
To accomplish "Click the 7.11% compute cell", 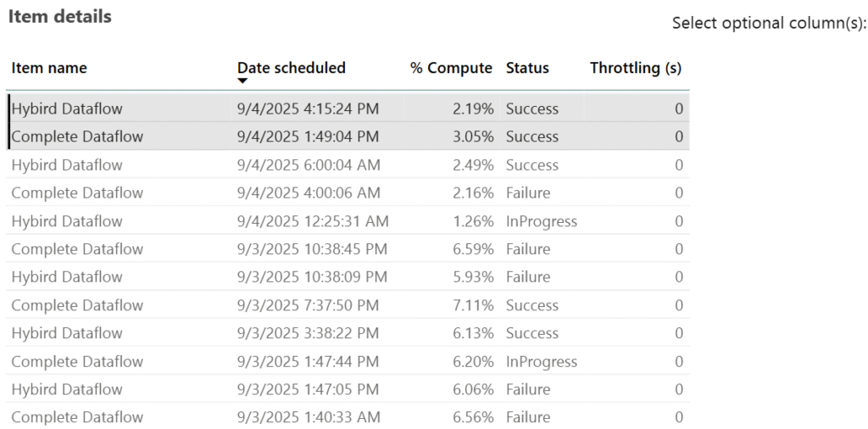I will click(x=473, y=305).
